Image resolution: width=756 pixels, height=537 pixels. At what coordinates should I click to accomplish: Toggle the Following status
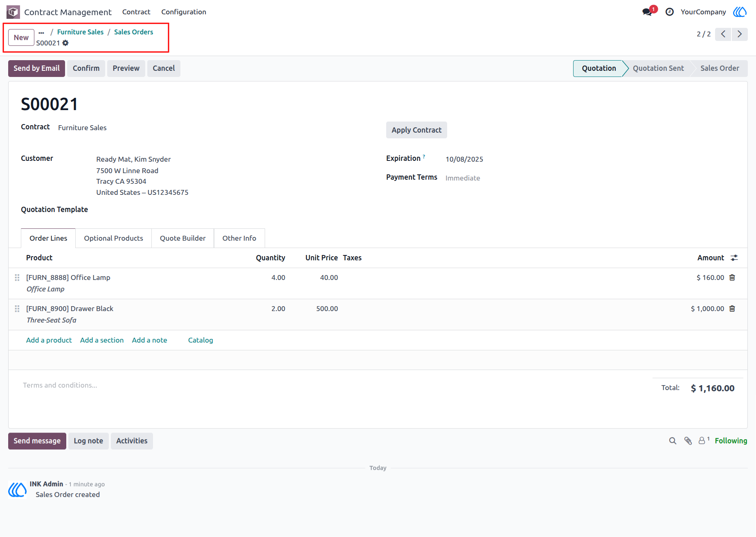731,441
